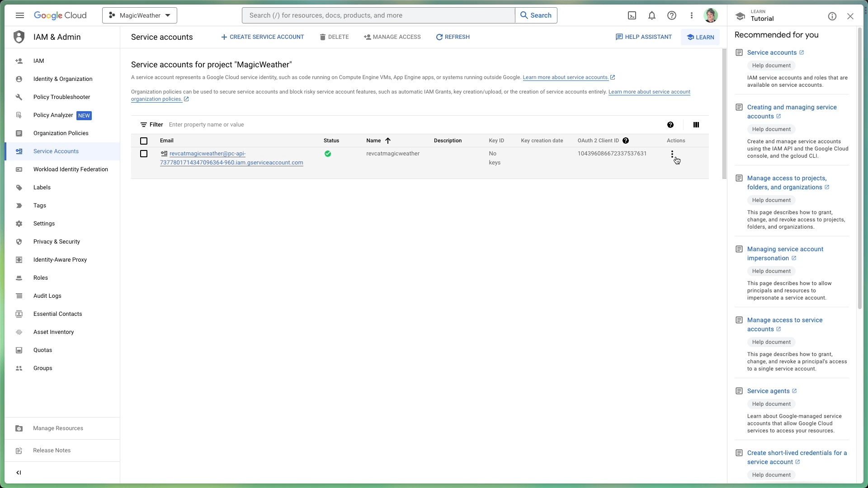Click the Delete service account icon

tap(322, 37)
